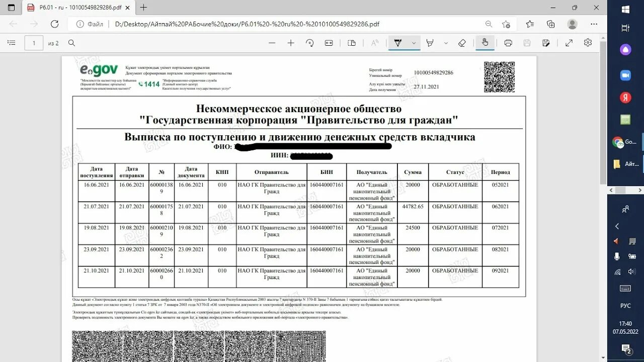Open browser Collections
Screen dimensions: 644x362
pyautogui.click(x=551, y=24)
